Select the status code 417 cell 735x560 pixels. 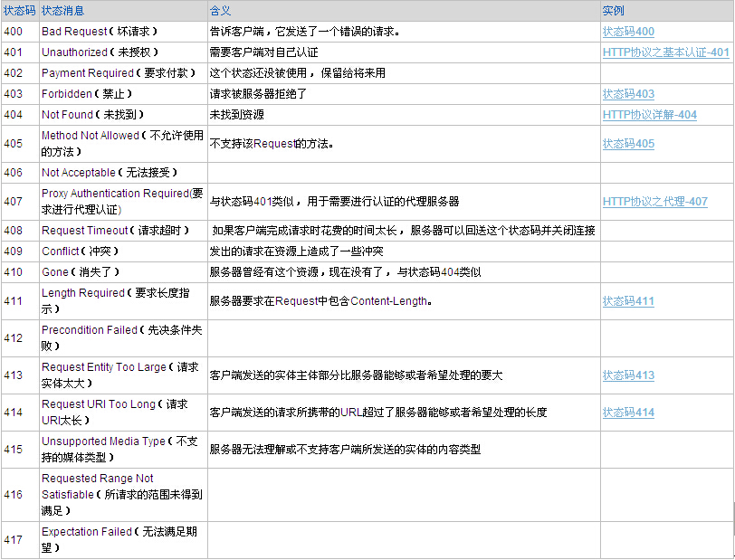pyautogui.click(x=14, y=540)
